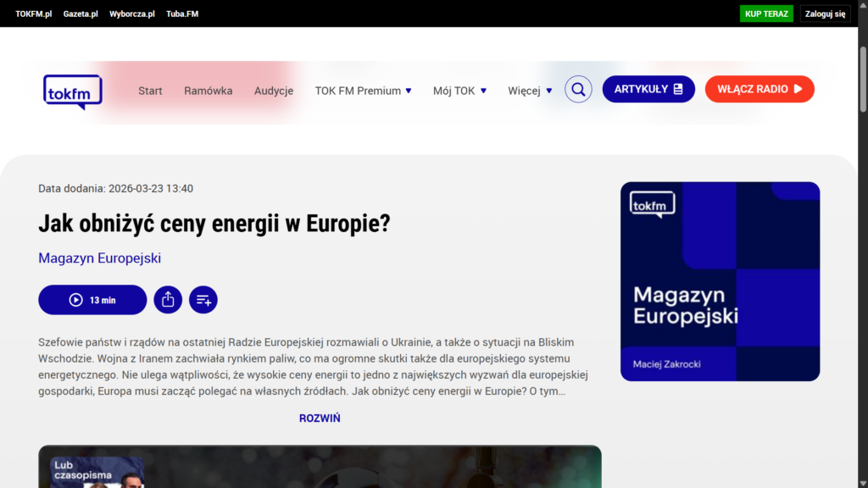
Task: Visit Wyborcza.pl from the top bar
Action: [x=132, y=14]
